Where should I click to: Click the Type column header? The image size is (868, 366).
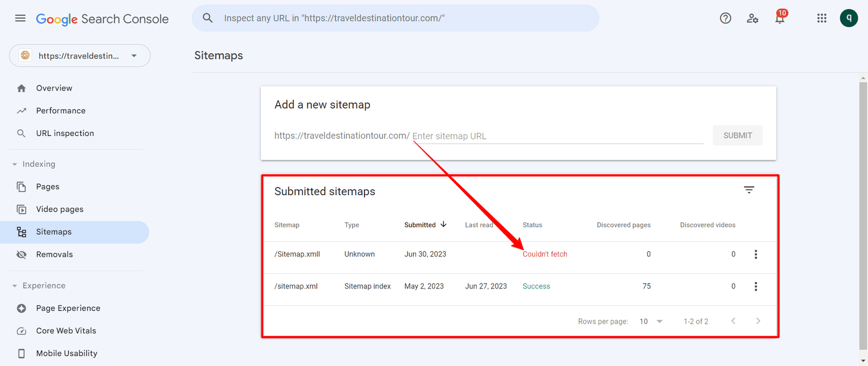point(352,224)
